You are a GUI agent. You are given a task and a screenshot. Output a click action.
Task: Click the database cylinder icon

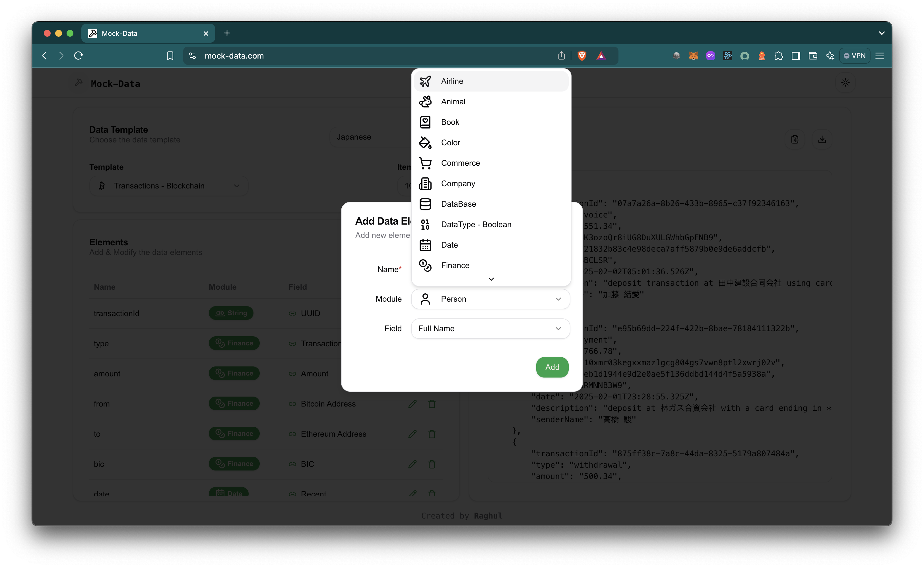pyautogui.click(x=425, y=204)
